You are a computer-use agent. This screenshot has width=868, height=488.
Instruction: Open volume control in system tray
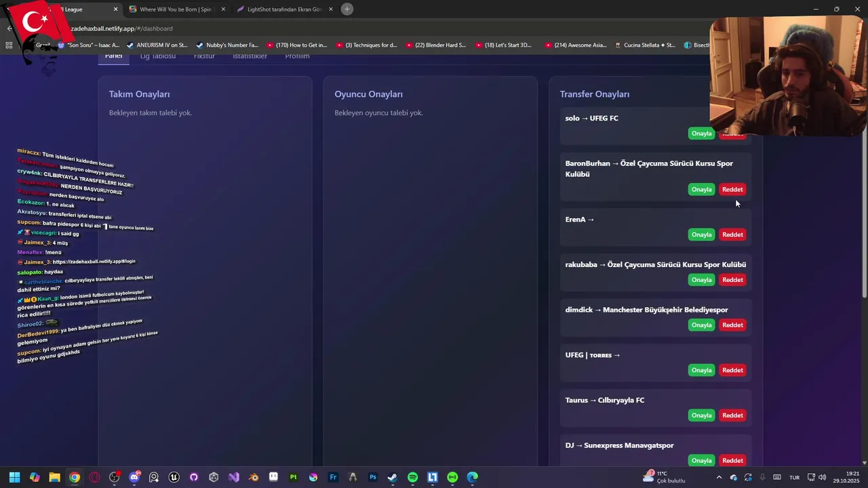[823, 477]
